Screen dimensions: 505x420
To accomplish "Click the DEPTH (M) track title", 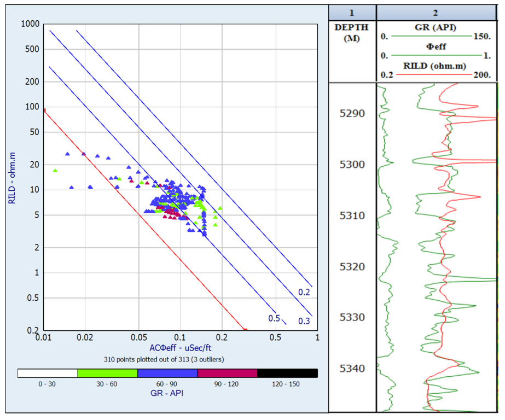I will click(x=352, y=33).
